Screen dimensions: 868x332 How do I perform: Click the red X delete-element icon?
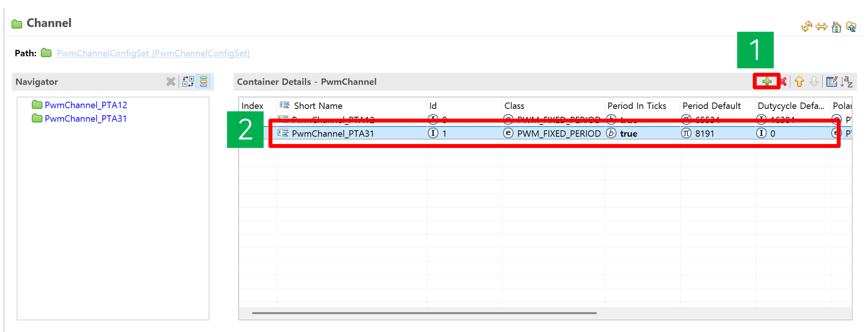pos(783,82)
